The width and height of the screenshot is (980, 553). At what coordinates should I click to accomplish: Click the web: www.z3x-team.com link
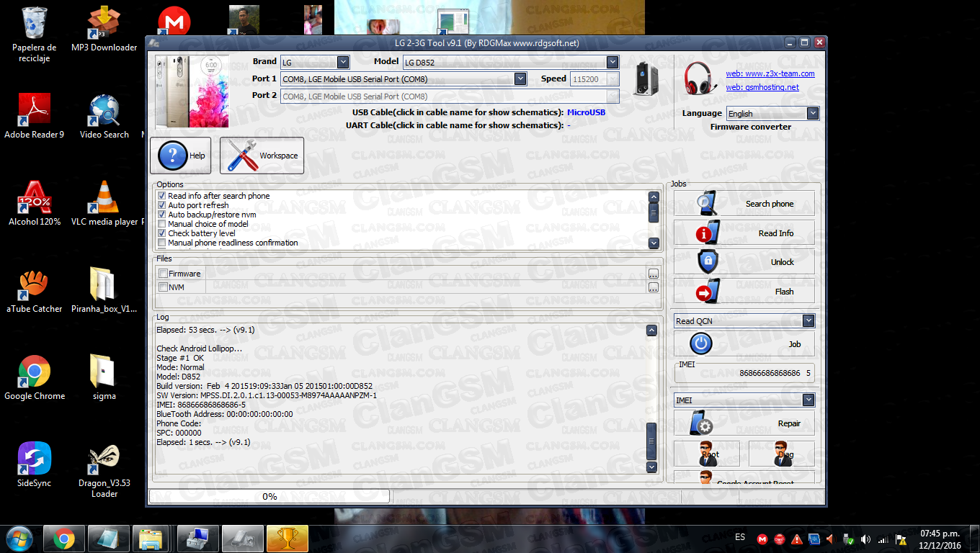770,73
